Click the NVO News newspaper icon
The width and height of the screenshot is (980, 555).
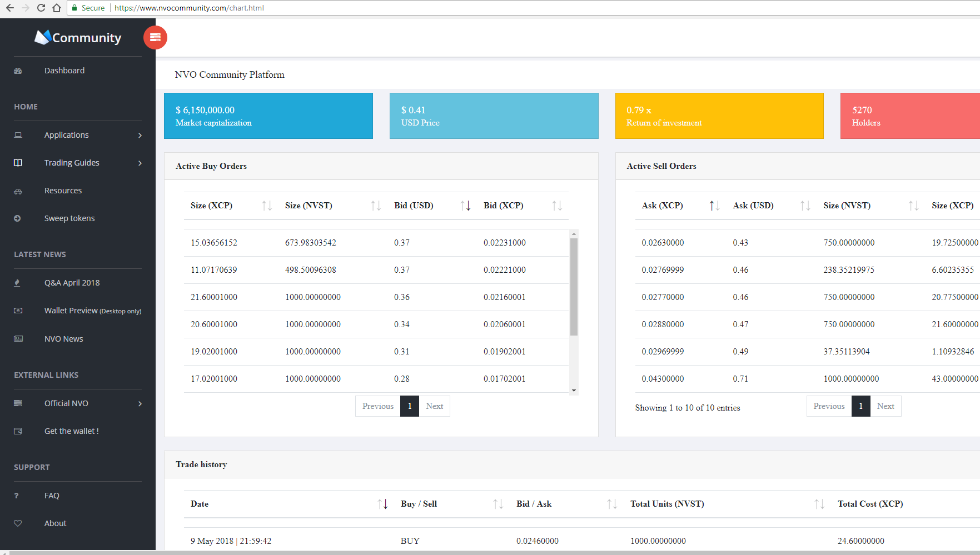point(18,338)
